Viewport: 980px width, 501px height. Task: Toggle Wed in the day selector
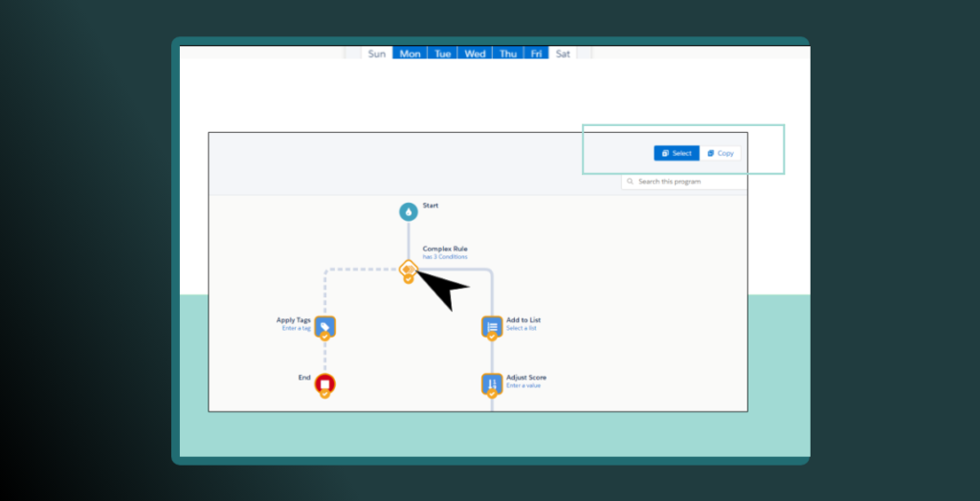[x=475, y=54]
